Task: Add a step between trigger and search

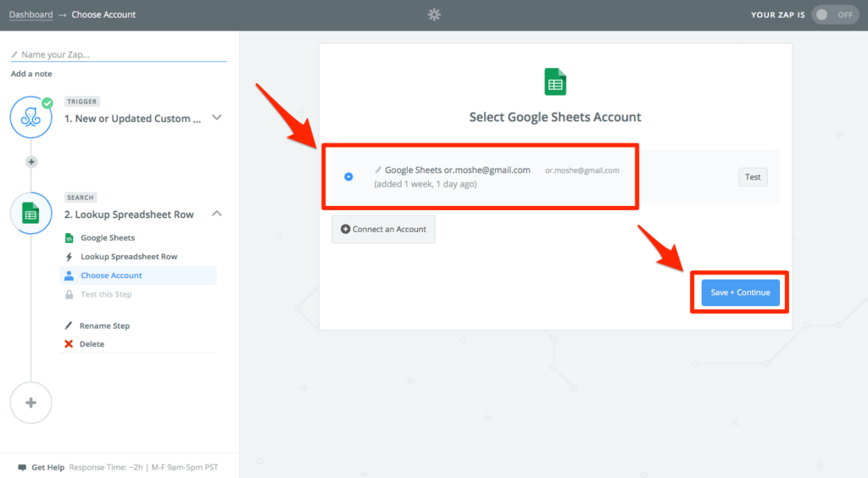Action: [x=31, y=162]
